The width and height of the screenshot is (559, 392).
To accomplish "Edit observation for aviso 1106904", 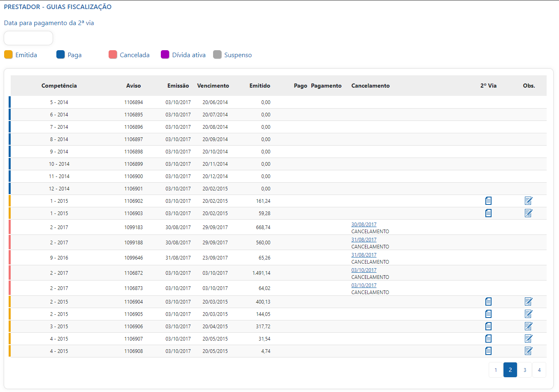I will 529,302.
